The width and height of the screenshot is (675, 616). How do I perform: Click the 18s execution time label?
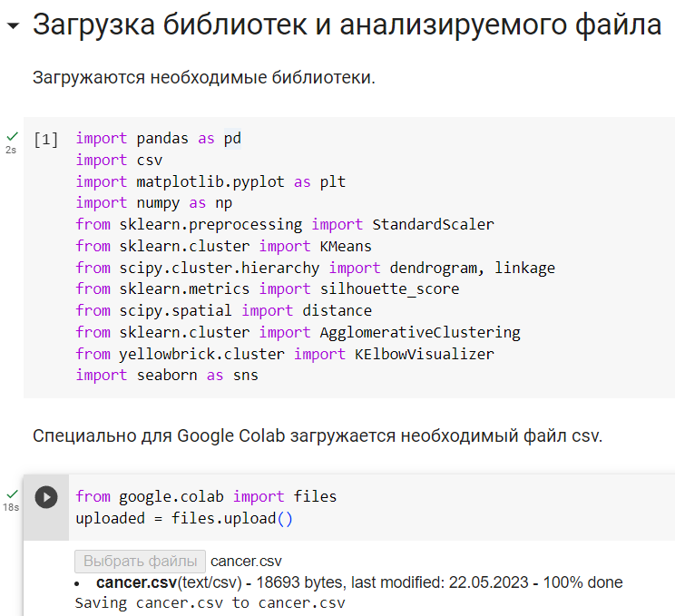(x=11, y=507)
